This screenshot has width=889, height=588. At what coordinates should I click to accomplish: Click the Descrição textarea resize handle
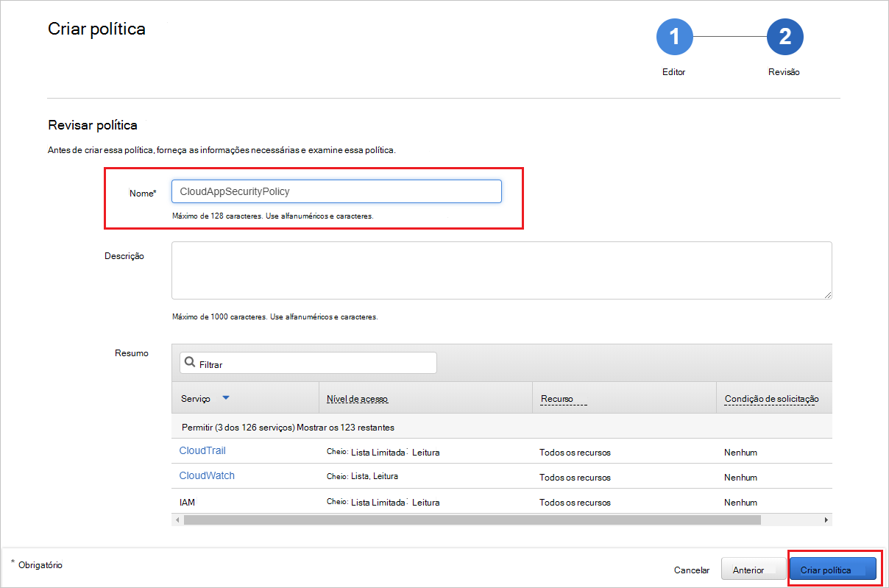(827, 294)
